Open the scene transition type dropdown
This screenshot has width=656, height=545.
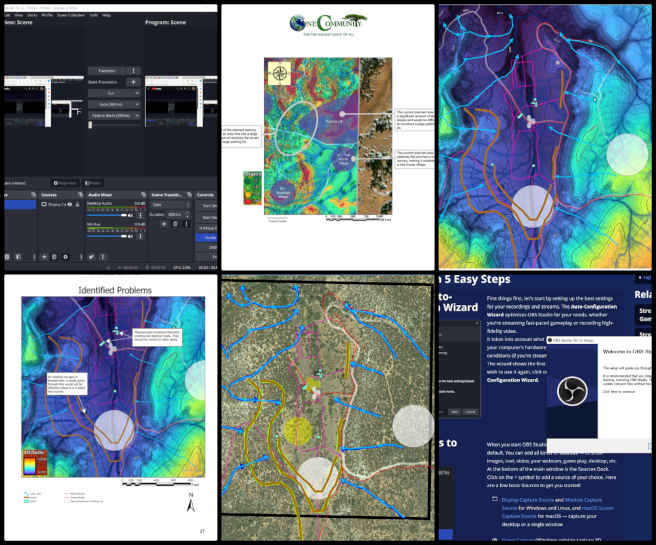click(170, 204)
